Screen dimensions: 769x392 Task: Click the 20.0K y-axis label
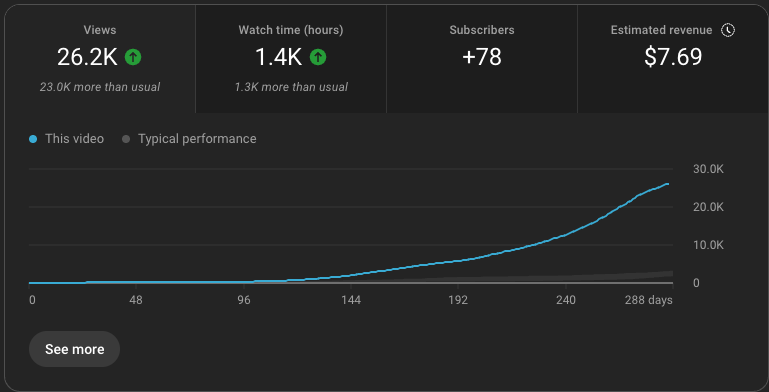tap(708, 207)
